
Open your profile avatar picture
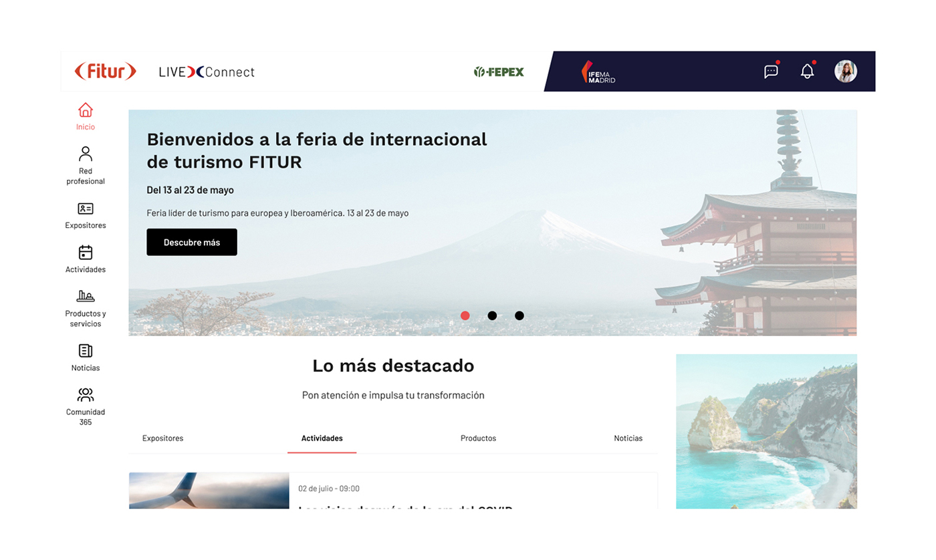coord(846,71)
